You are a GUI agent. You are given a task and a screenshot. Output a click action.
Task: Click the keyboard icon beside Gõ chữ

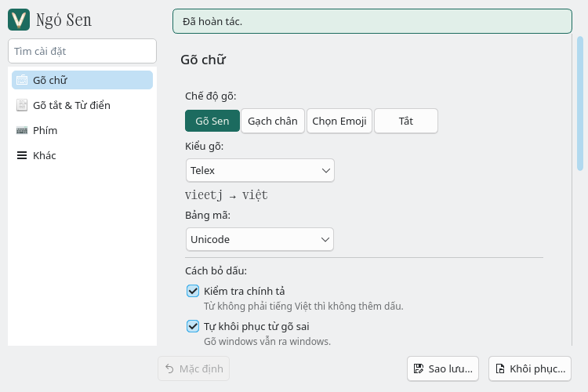[x=22, y=80]
